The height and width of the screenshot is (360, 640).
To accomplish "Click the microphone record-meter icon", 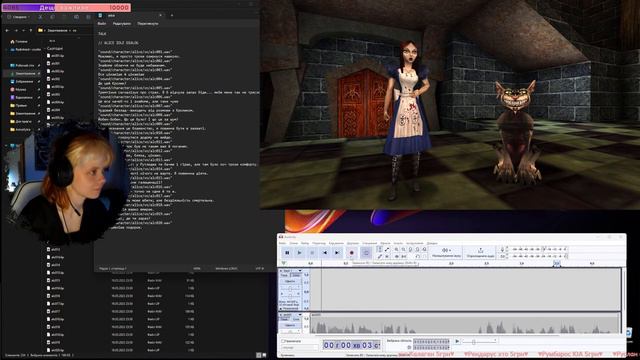I will point(502,249).
